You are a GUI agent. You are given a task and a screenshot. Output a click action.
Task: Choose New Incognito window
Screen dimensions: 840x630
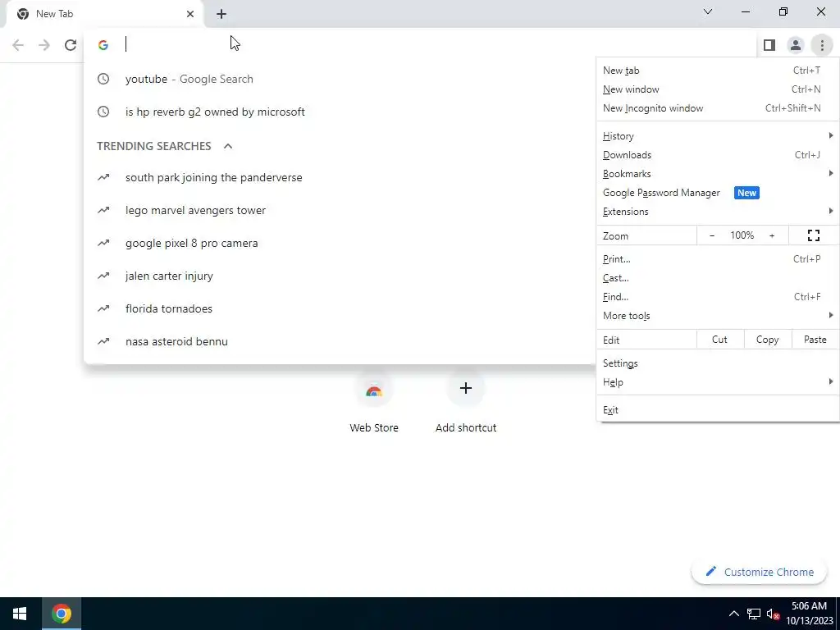717,108
